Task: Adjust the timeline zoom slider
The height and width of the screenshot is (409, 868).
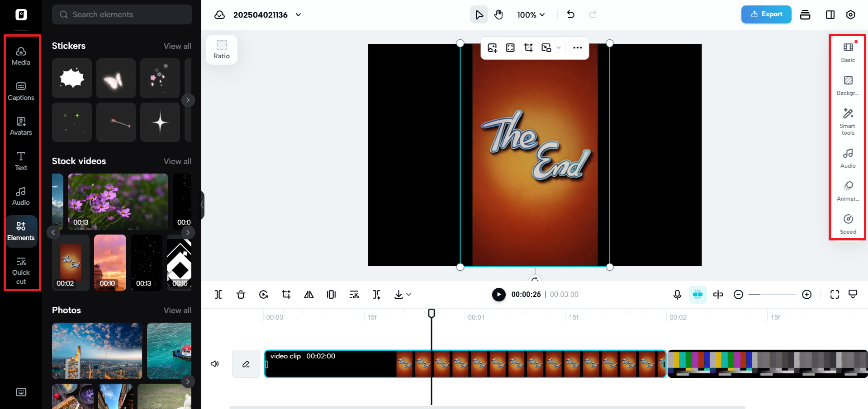Action: (x=772, y=294)
